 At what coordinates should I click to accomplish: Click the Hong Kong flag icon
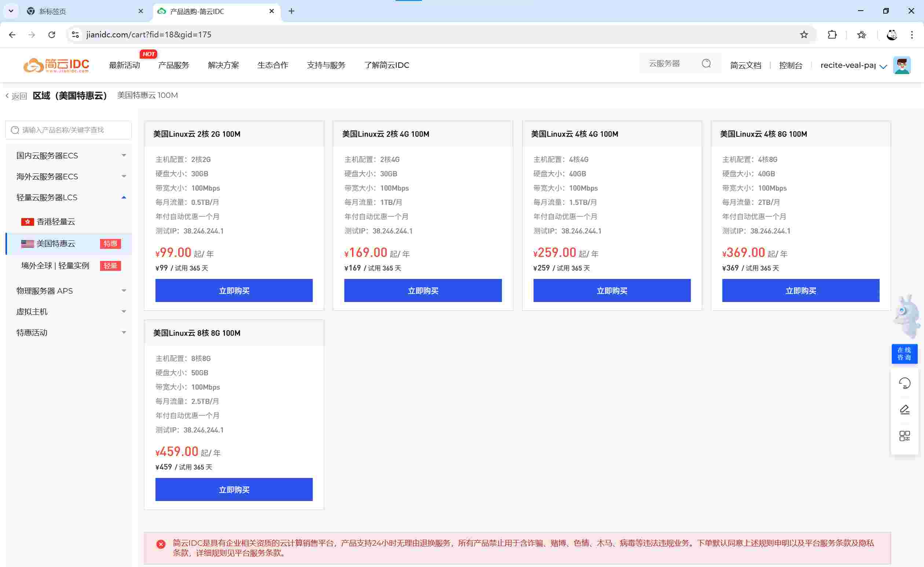[x=27, y=222]
